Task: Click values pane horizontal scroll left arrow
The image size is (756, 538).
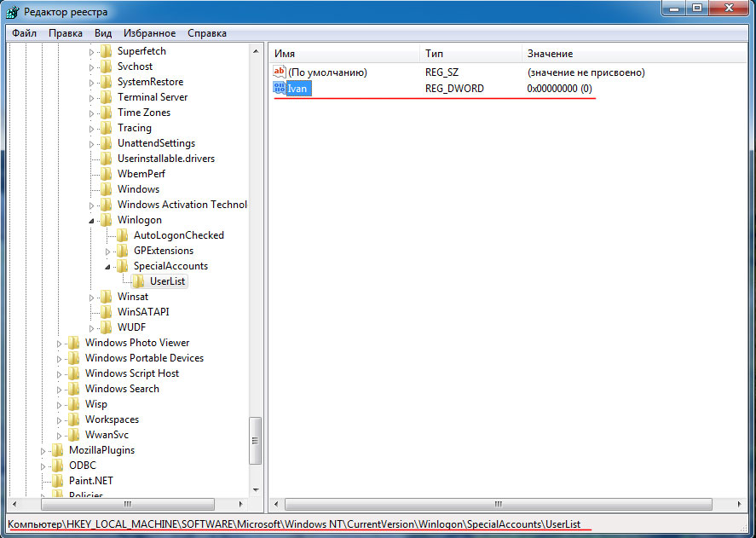Action: pos(276,504)
